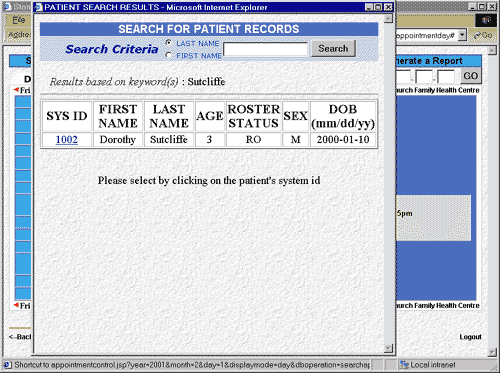Click the Search button
The width and height of the screenshot is (500, 373).
coord(333,48)
